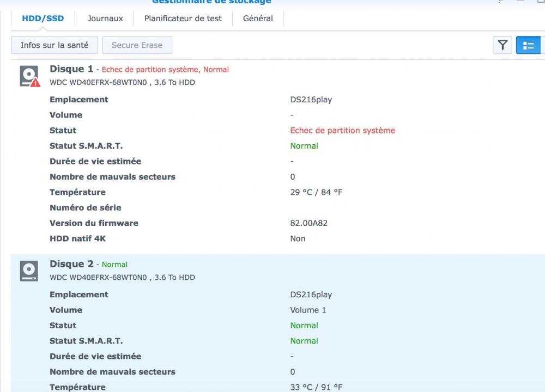Click the WDC model line under Disque 1

[x=122, y=82]
